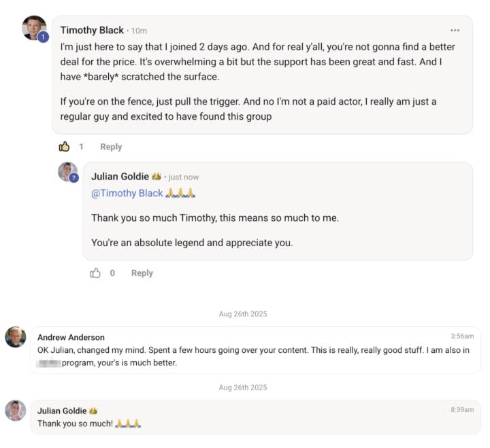The width and height of the screenshot is (490, 448).
Task: Click the 3:56am timestamp on Andrew's message
Action: 461,337
